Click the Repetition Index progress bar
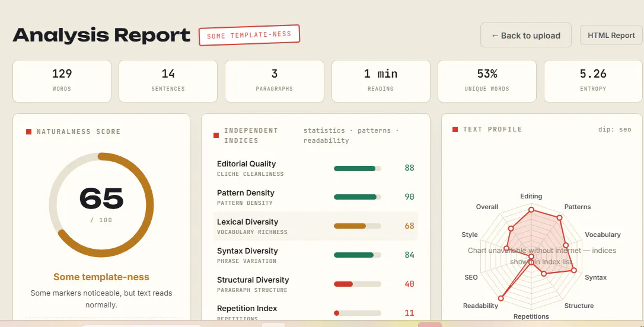The height and width of the screenshot is (327, 644). pyautogui.click(x=358, y=313)
